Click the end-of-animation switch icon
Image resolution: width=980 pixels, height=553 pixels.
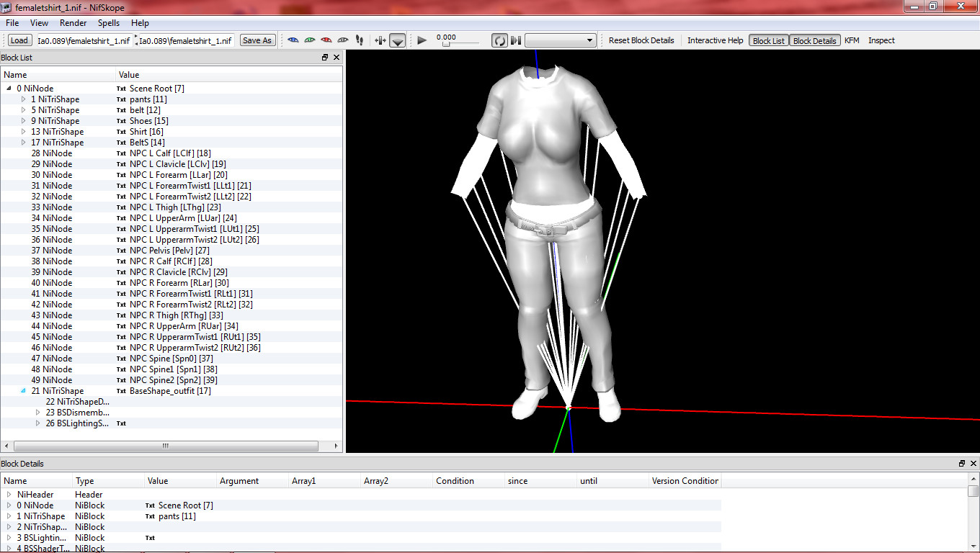pyautogui.click(x=516, y=40)
